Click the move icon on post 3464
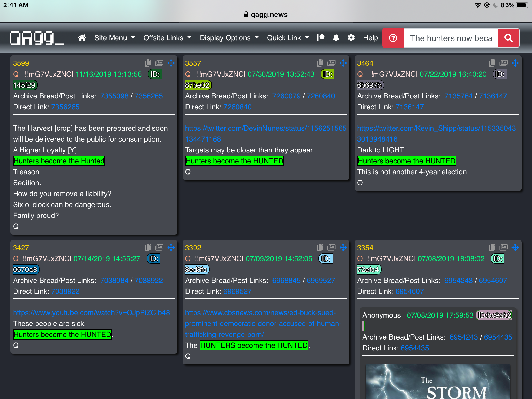 (515, 63)
